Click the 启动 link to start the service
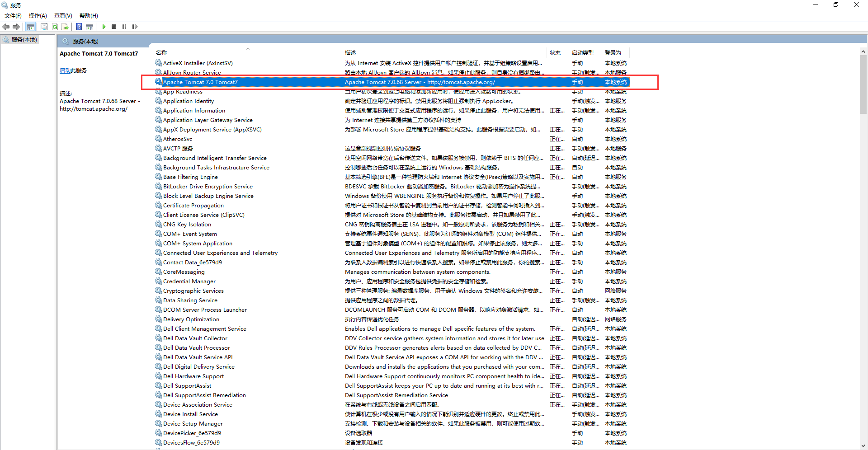Image resolution: width=868 pixels, height=450 pixels. click(65, 70)
